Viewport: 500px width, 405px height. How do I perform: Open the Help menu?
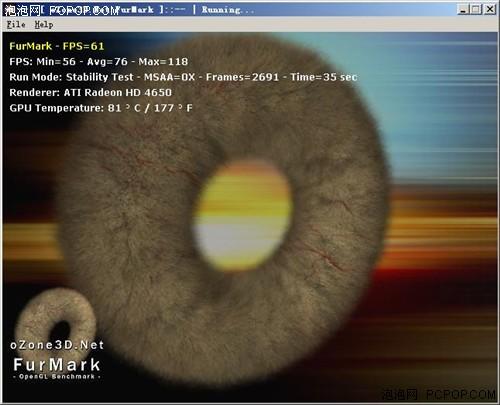44,25
